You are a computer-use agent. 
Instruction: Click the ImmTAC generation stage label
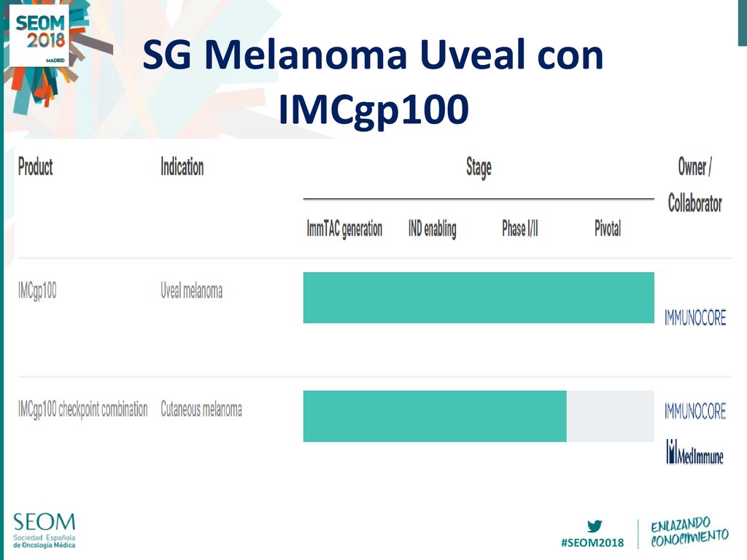(x=344, y=229)
